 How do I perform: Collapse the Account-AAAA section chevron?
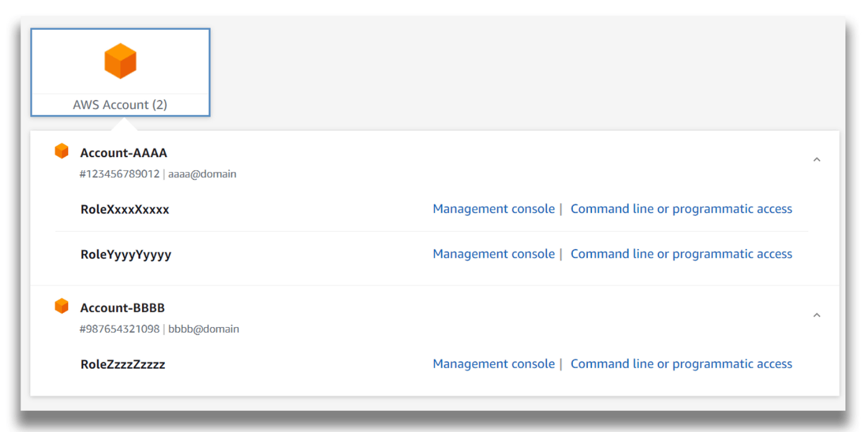[817, 160]
